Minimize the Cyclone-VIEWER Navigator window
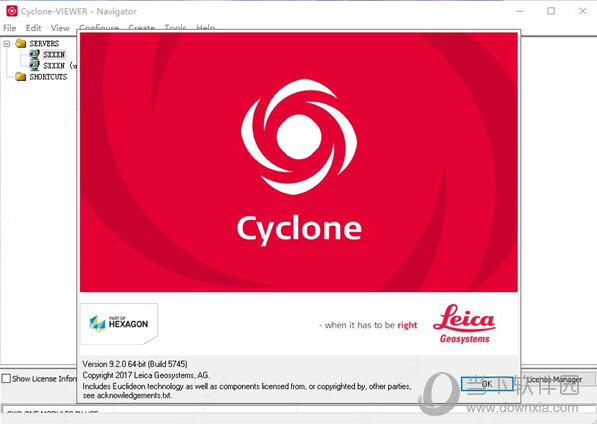Screen dimensions: 597x424 [x=520, y=11]
